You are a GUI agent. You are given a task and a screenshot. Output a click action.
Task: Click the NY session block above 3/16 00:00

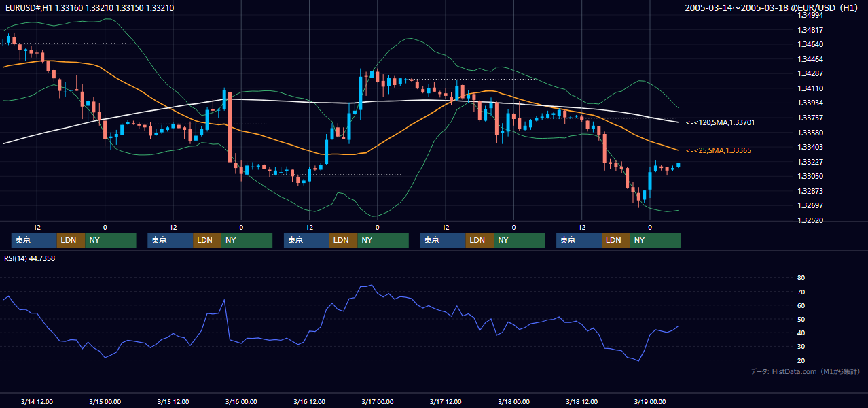click(247, 240)
